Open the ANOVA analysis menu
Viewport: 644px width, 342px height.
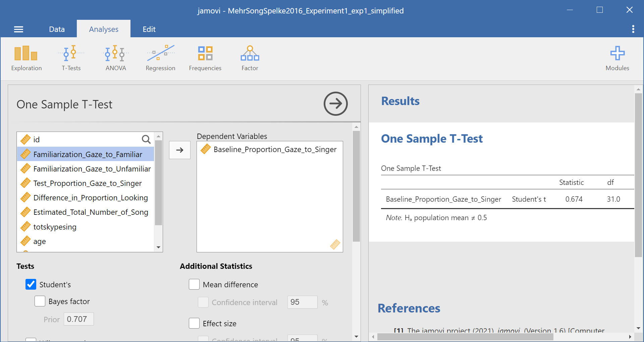click(x=115, y=58)
